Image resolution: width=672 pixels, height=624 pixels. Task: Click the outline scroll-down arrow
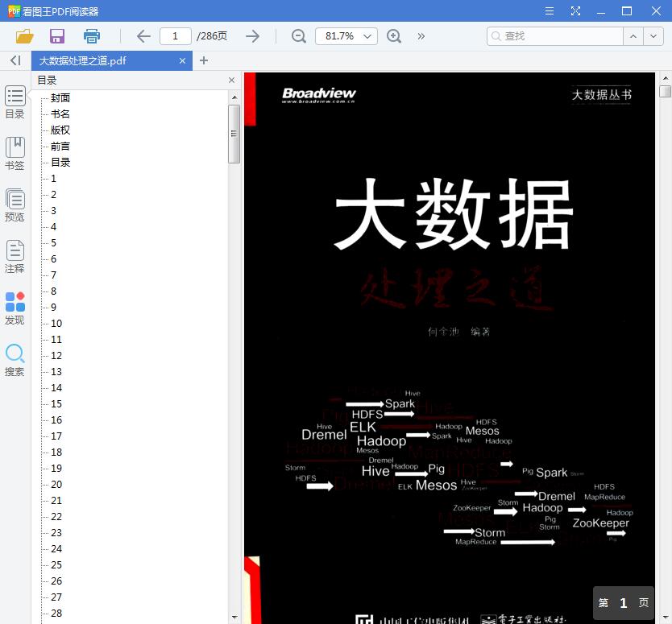[x=234, y=617]
